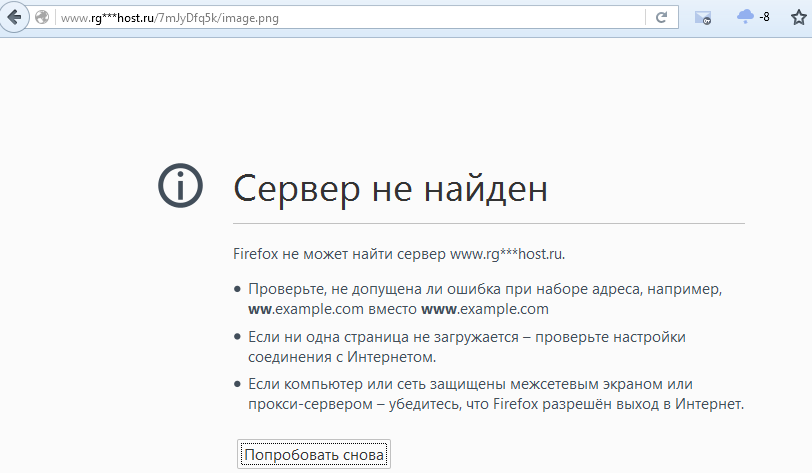Click the bold 'www' example.com text
This screenshot has height=473, width=812.
point(485,309)
